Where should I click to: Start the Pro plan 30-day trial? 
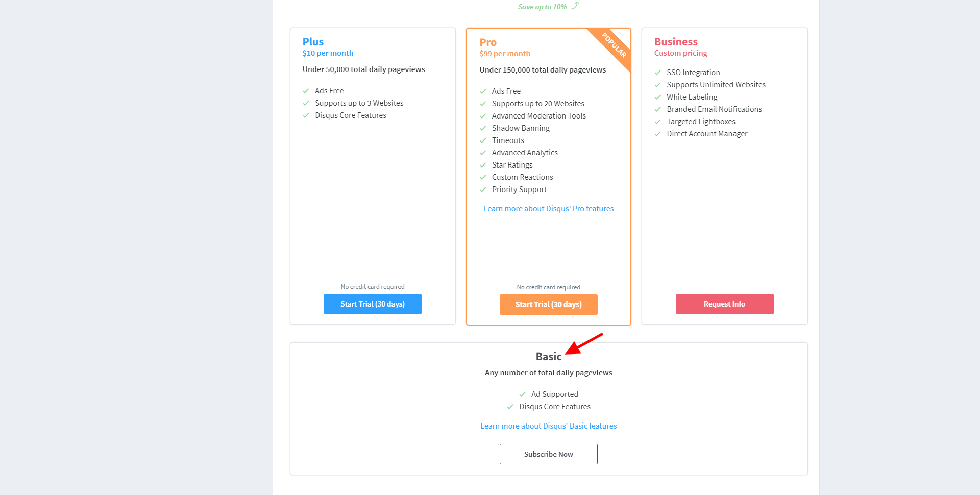click(549, 304)
